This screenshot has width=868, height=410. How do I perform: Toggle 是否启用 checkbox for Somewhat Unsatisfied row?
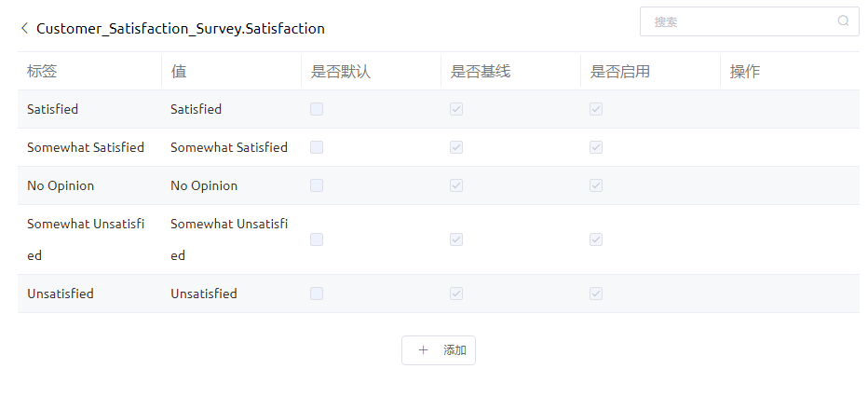[596, 239]
